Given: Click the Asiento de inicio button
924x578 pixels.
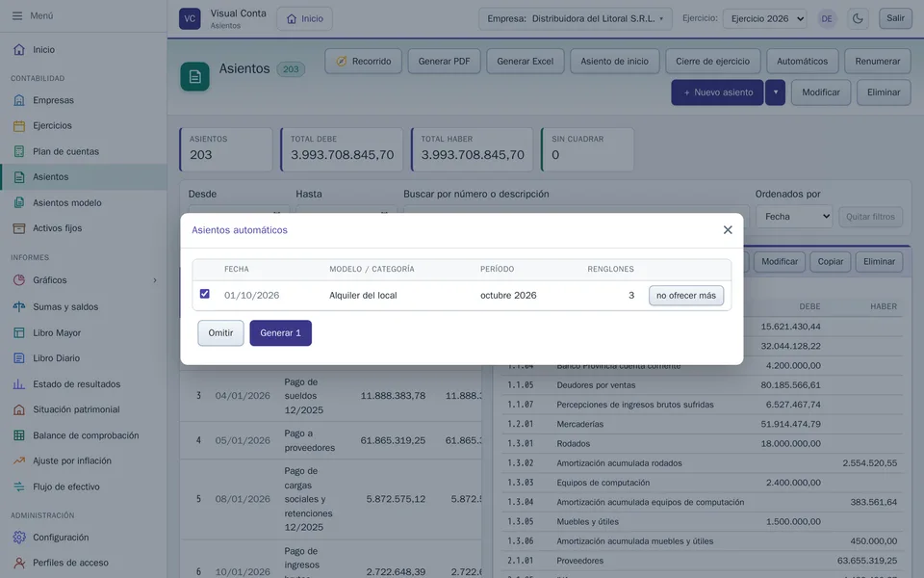Looking at the screenshot, I should click(x=615, y=62).
